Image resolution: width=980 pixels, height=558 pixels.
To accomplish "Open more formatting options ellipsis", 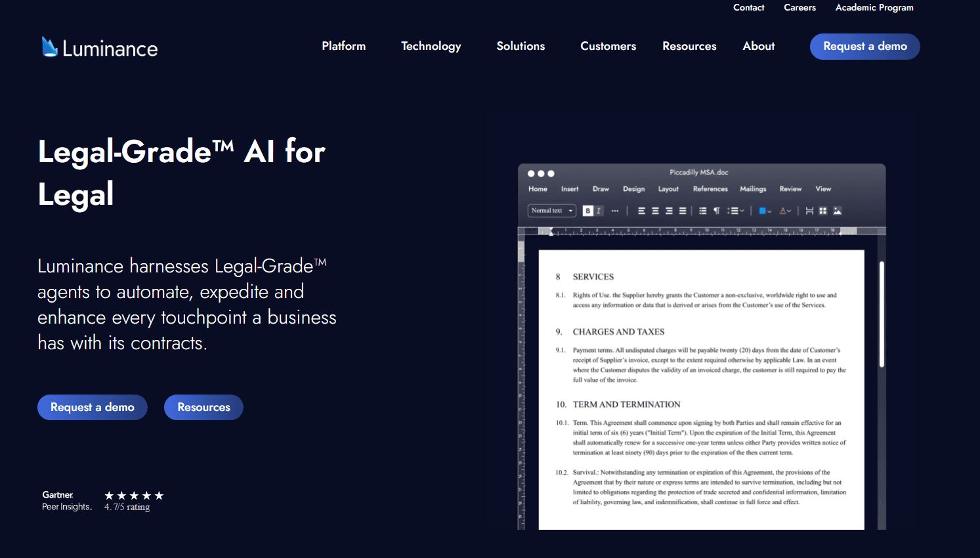I will (615, 211).
